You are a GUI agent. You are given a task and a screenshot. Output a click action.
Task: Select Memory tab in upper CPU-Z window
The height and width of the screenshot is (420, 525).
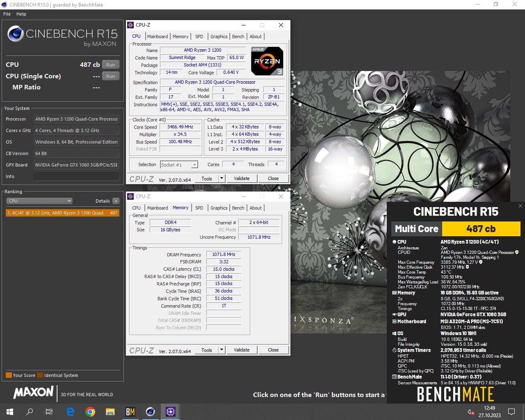(x=180, y=37)
